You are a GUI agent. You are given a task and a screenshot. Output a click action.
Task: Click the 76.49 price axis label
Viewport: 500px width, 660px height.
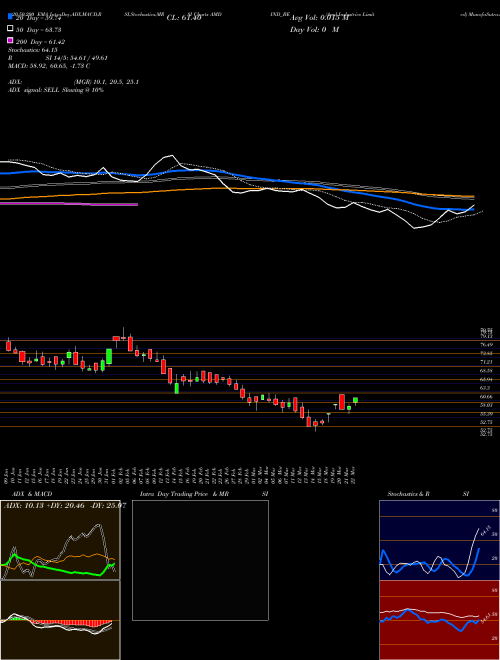pos(487,345)
